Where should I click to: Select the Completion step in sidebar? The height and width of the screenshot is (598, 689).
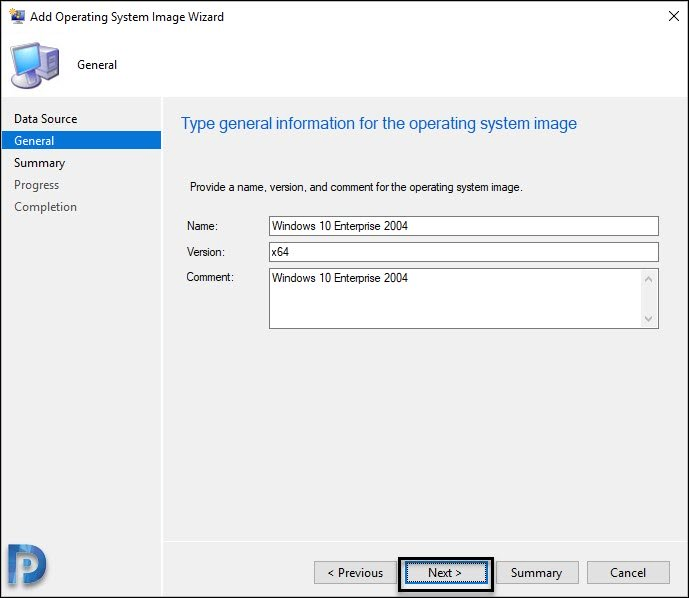pos(45,207)
